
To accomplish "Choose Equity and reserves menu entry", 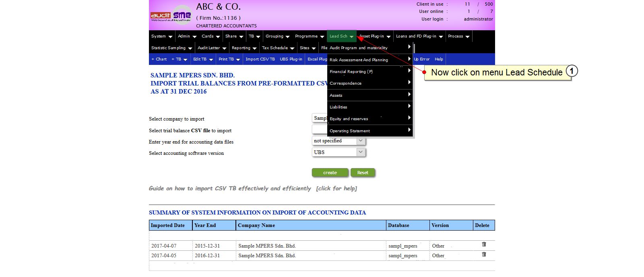I will point(370,119).
